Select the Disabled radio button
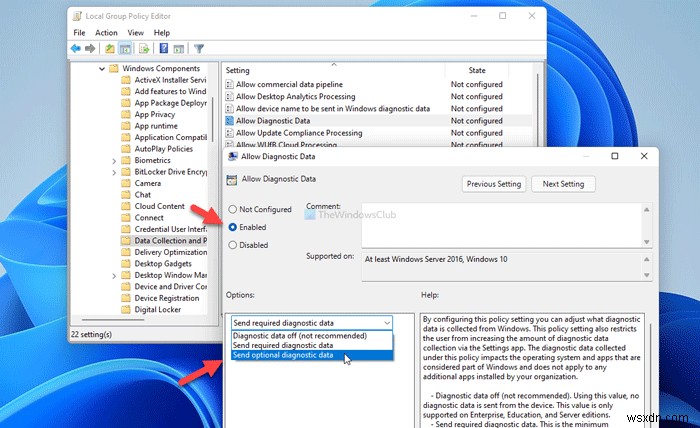This screenshot has width=700, height=428. (x=233, y=245)
